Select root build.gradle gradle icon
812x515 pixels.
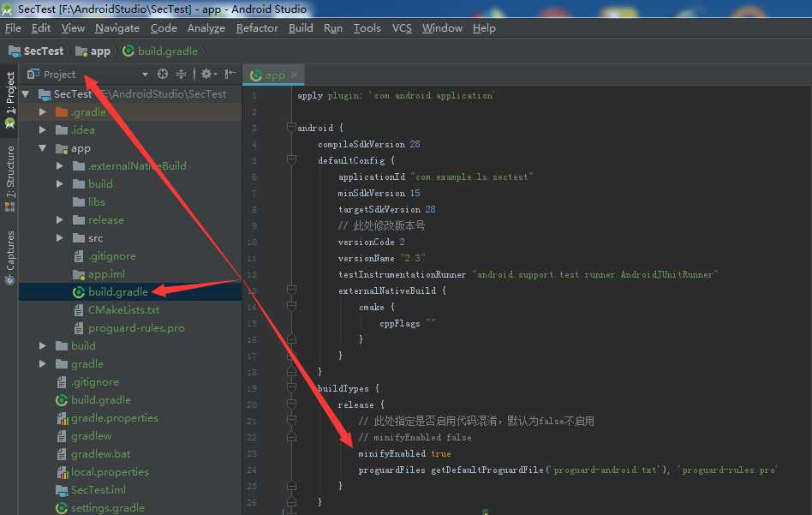click(x=62, y=400)
